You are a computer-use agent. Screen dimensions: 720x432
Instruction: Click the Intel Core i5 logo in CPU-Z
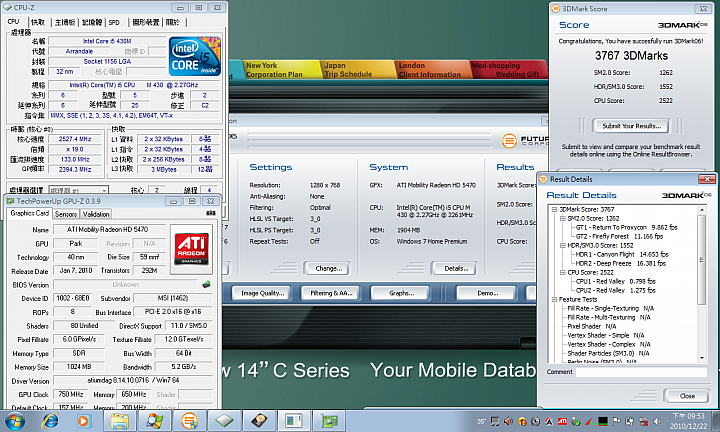[x=195, y=56]
